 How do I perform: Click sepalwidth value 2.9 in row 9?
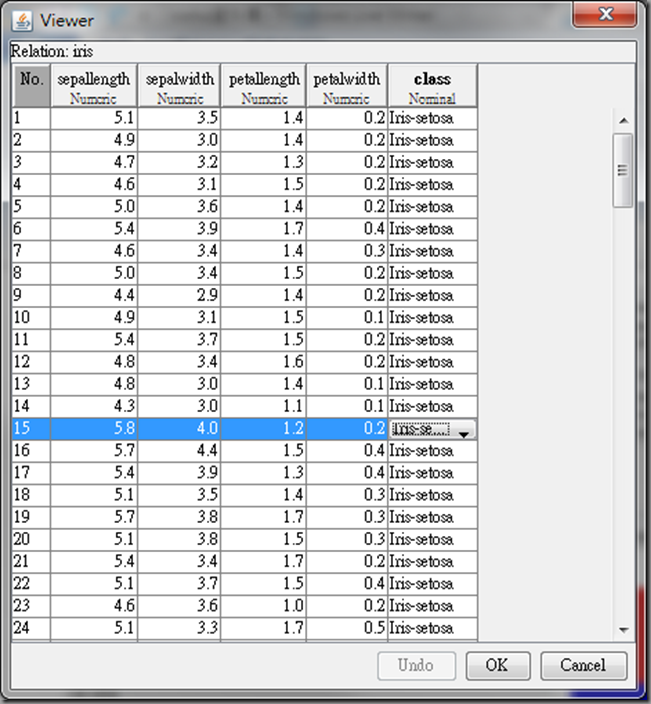coord(179,295)
